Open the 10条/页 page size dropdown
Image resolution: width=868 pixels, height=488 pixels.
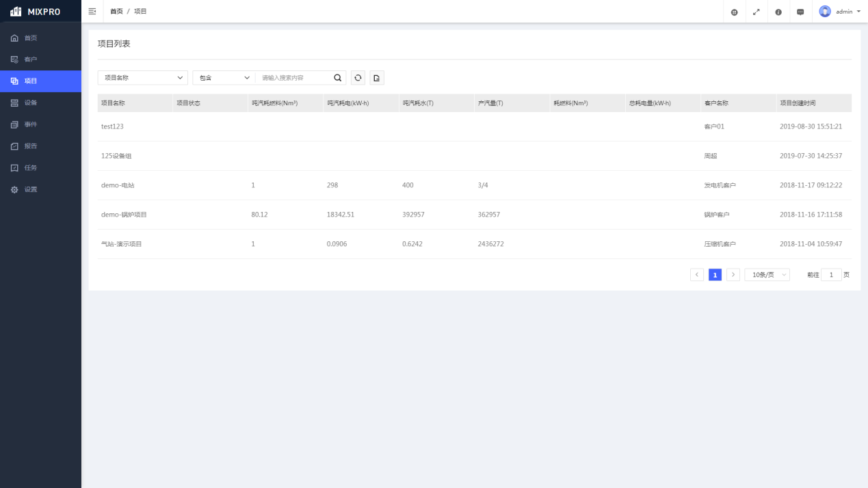[767, 275]
